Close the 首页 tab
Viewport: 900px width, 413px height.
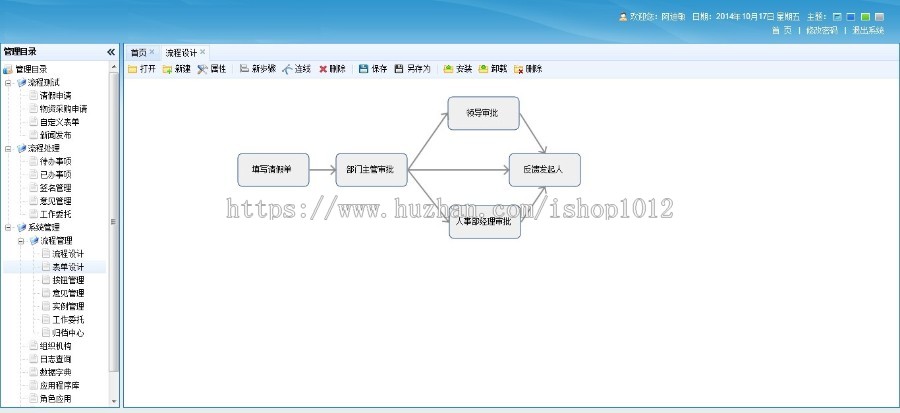pos(152,52)
